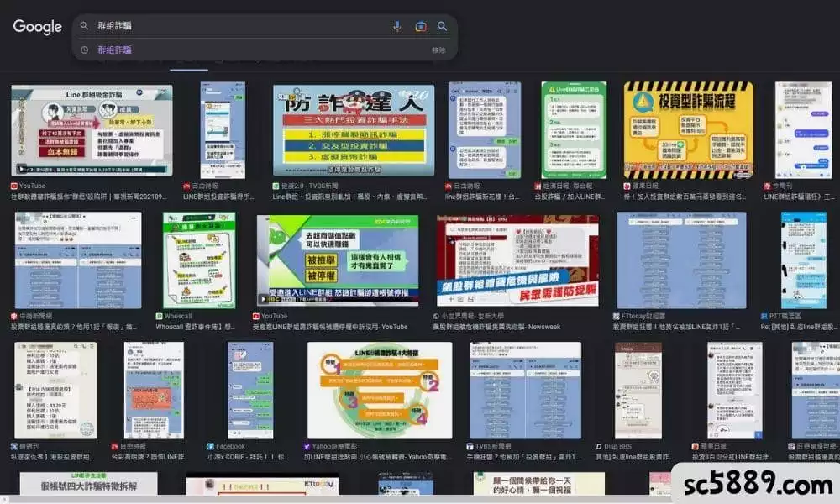Open the LINE群組詐騙4大特徵 circular infographic

click(380, 391)
